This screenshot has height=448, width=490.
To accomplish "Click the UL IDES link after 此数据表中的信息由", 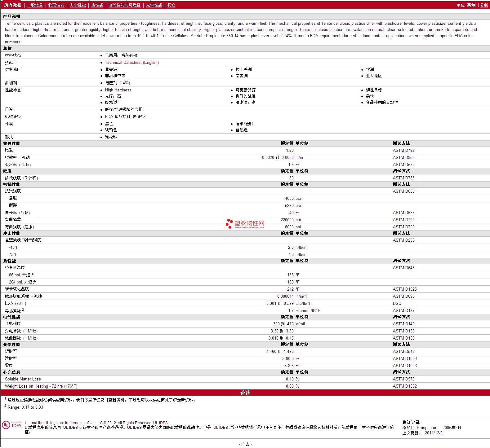I will point(70,427).
